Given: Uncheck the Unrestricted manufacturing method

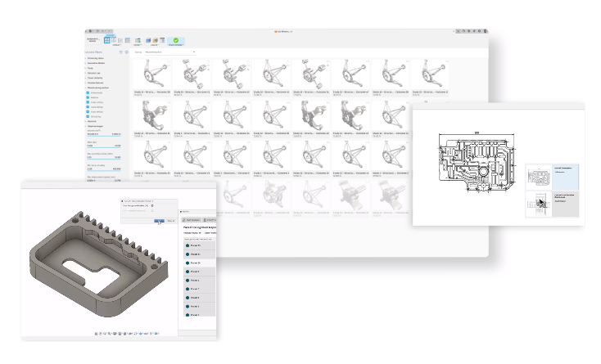Looking at the screenshot, I should point(88,92).
